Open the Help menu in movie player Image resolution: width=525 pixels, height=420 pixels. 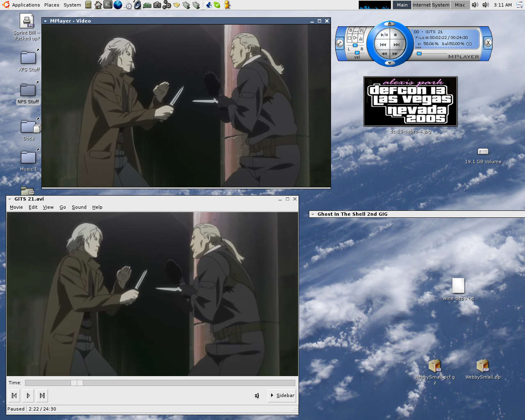point(97,207)
